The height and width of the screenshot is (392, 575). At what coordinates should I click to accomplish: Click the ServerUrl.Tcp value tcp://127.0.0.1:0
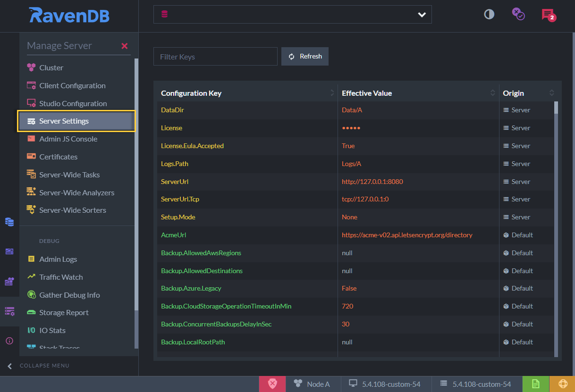pyautogui.click(x=365, y=199)
